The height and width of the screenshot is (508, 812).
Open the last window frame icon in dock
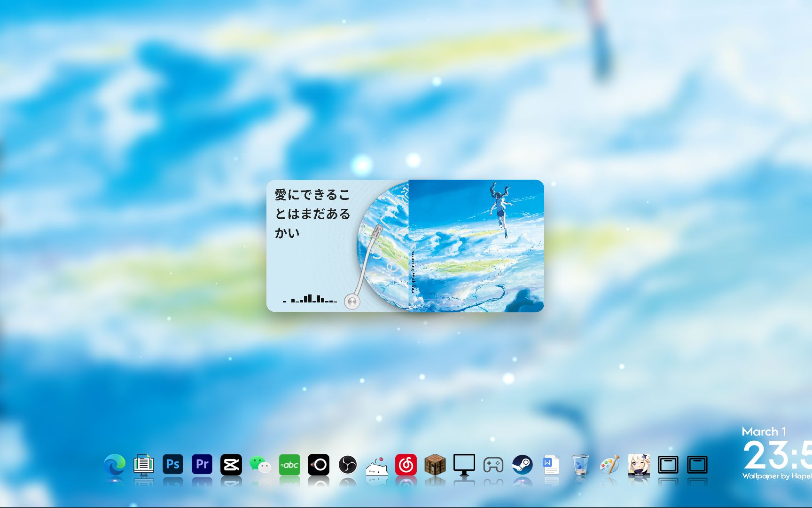pyautogui.click(x=697, y=465)
